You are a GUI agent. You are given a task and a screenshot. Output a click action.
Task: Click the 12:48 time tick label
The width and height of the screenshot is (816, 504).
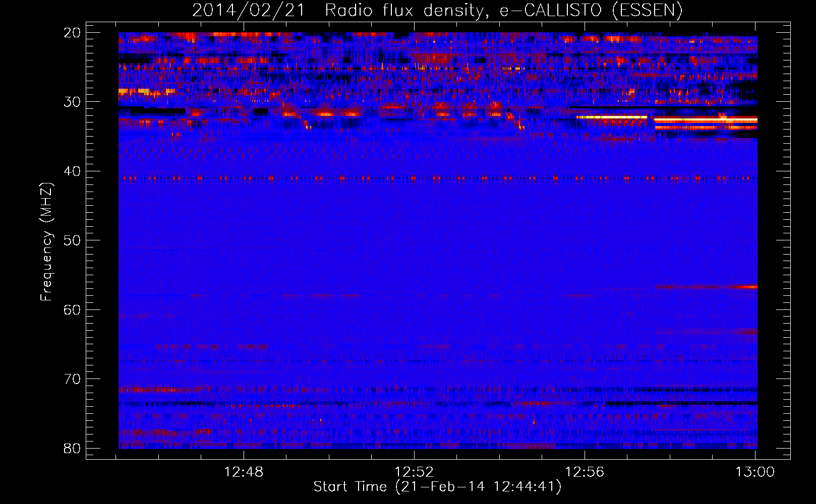pyautogui.click(x=244, y=472)
